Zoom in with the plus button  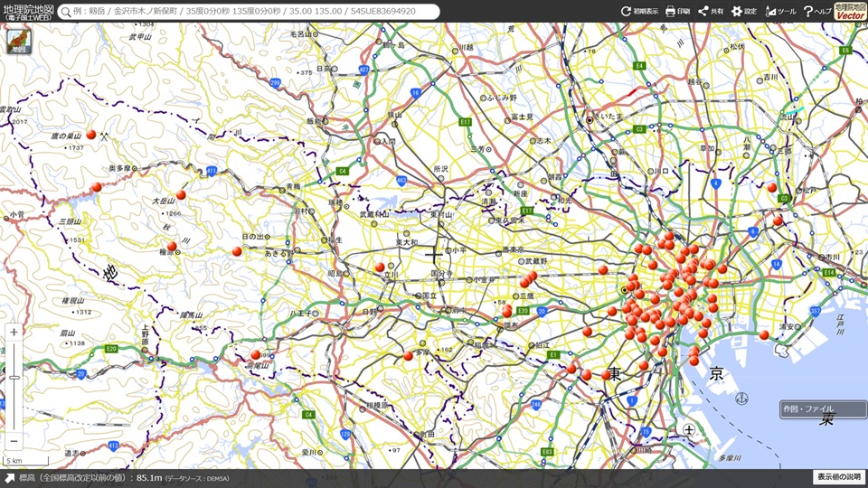pos(14,333)
